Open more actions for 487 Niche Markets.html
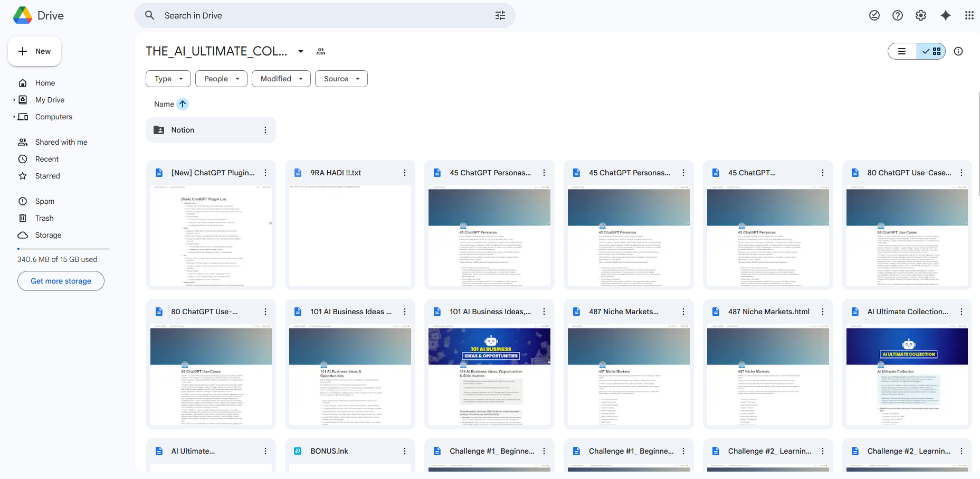This screenshot has width=980, height=479. coord(823,312)
